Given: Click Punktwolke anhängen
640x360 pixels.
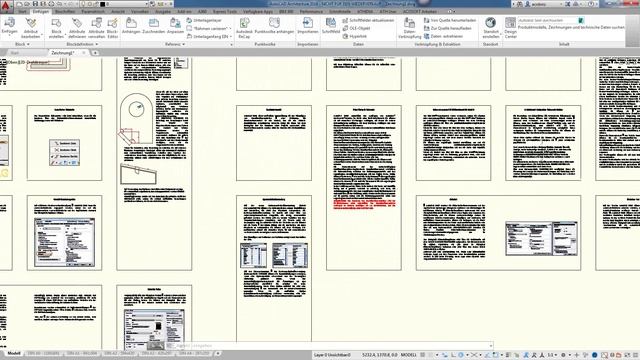Looking at the screenshot, I should pos(274,25).
